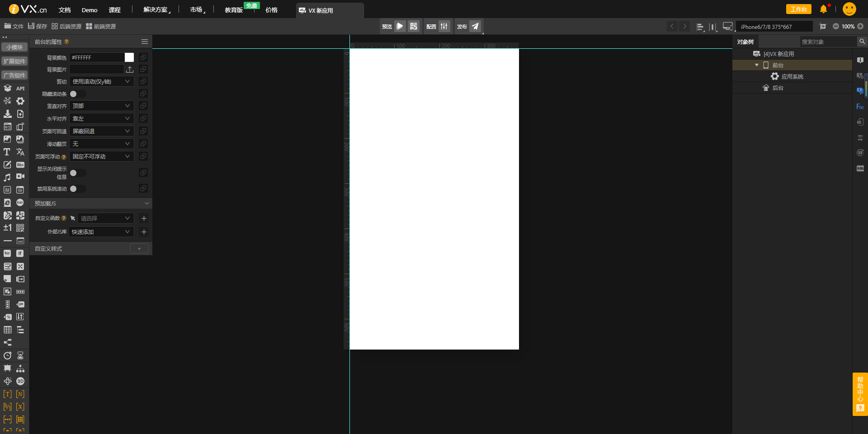Click the 保存 save button
The height and width of the screenshot is (434, 868).
38,27
